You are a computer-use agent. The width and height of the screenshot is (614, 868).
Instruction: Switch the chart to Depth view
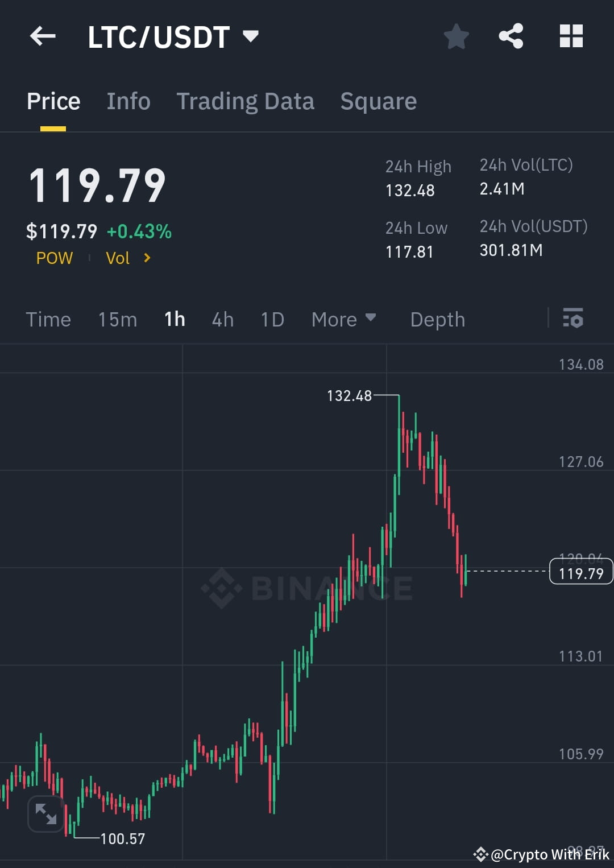(437, 319)
